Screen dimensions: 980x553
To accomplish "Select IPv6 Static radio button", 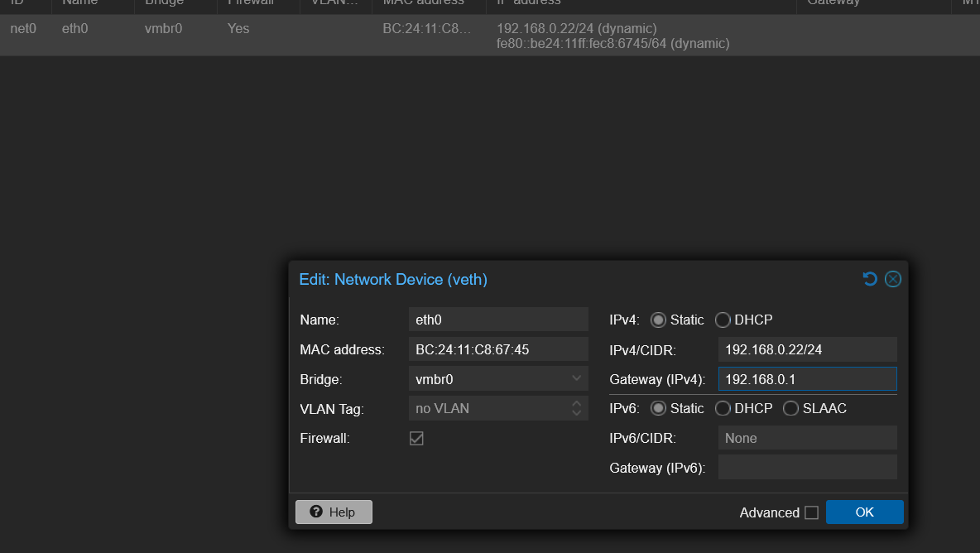I will pos(657,409).
